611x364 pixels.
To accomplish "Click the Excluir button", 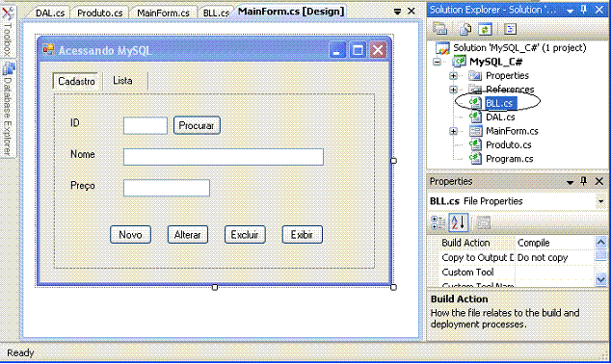I will point(245,235).
